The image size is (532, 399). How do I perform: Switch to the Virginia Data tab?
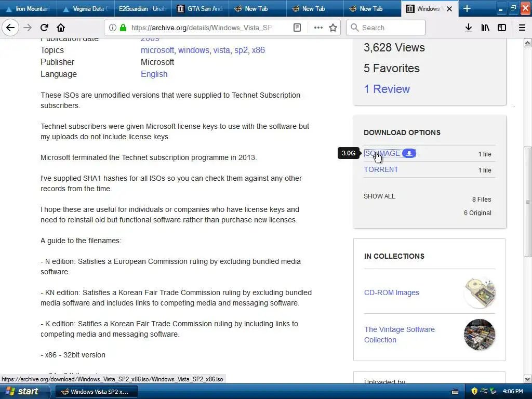pyautogui.click(x=86, y=8)
